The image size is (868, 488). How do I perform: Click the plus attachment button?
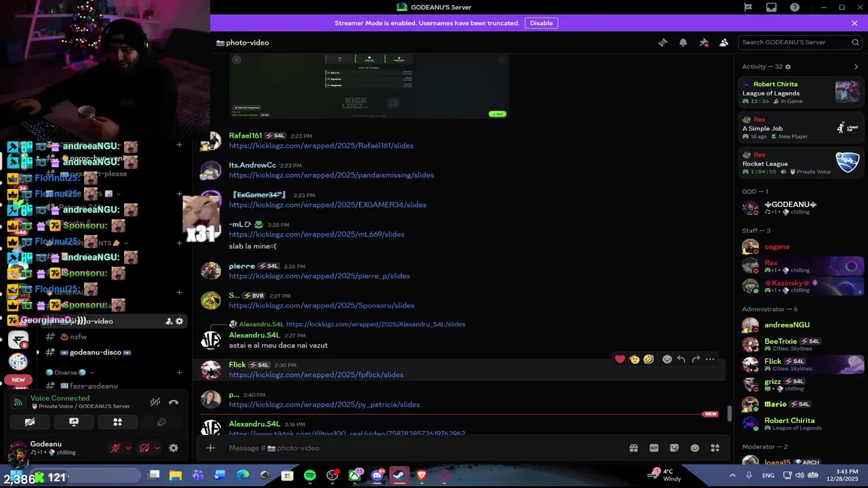[210, 448]
